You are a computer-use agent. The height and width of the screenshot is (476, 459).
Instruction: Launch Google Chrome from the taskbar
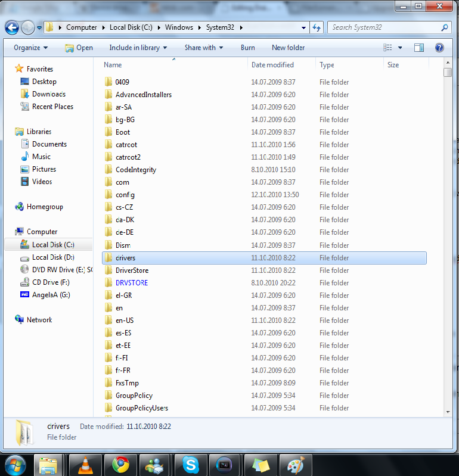120,465
